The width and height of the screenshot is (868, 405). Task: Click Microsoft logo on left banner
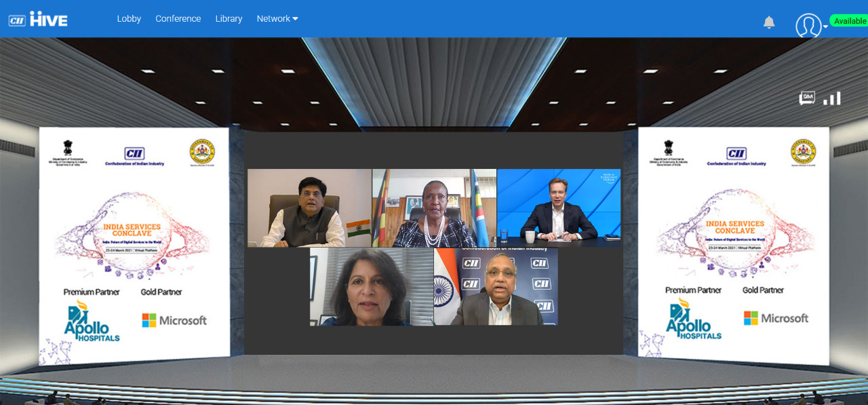(x=174, y=320)
